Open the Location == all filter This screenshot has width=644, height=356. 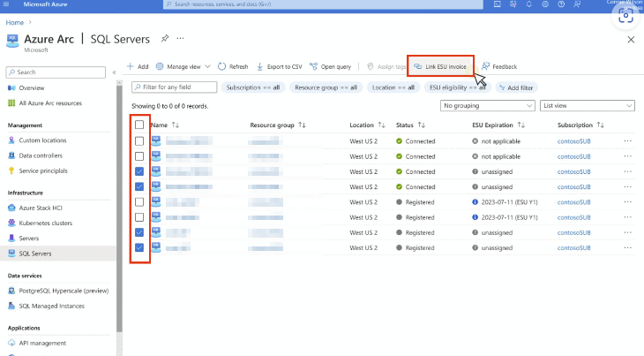click(393, 87)
